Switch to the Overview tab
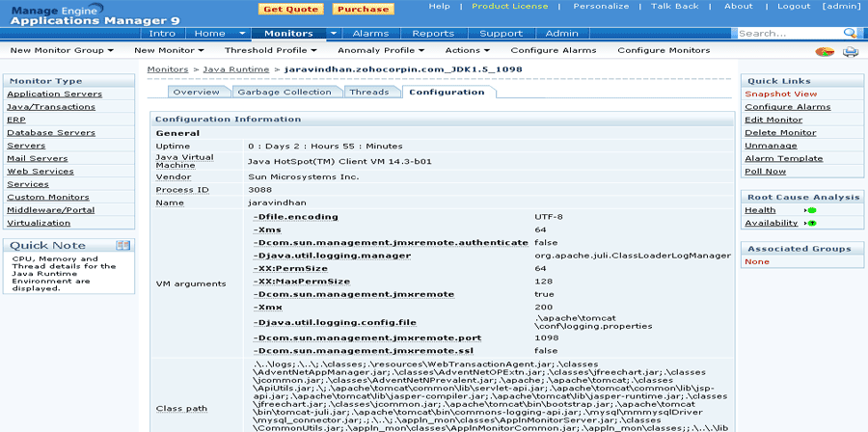 click(196, 92)
